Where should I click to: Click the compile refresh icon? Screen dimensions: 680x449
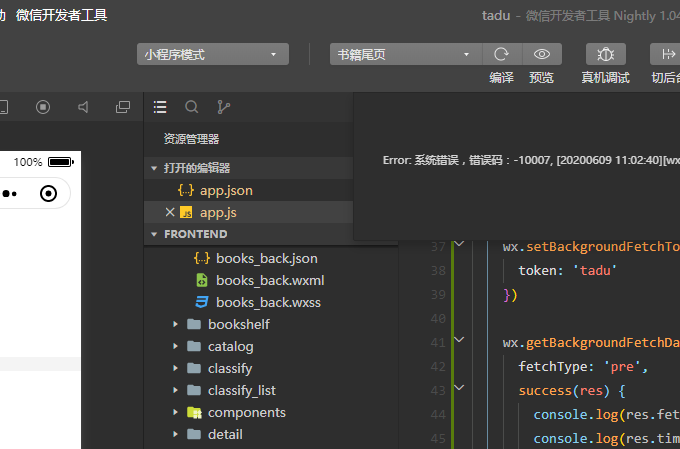pyautogui.click(x=502, y=54)
